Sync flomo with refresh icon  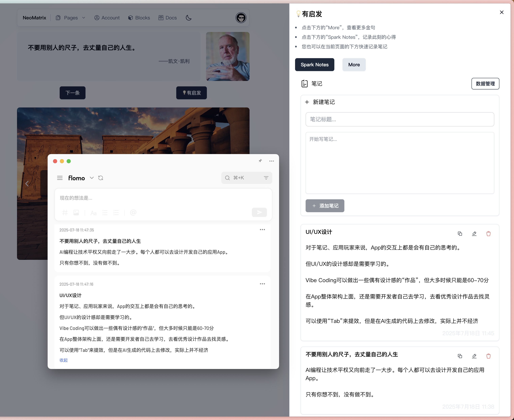tap(101, 178)
